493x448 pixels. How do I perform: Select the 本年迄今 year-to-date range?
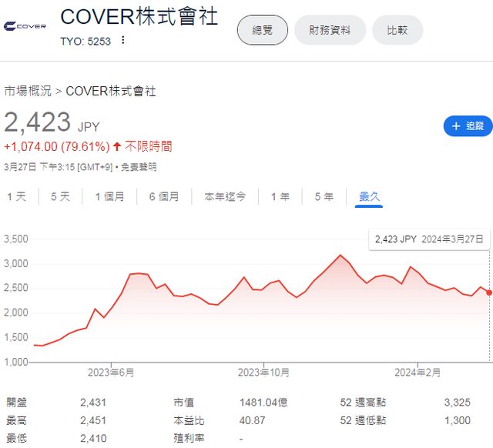pyautogui.click(x=225, y=196)
